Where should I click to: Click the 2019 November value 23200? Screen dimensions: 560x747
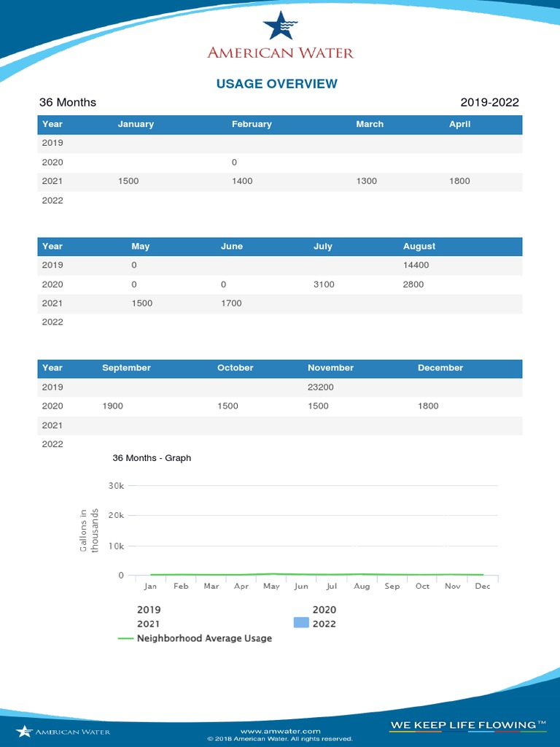coord(321,387)
